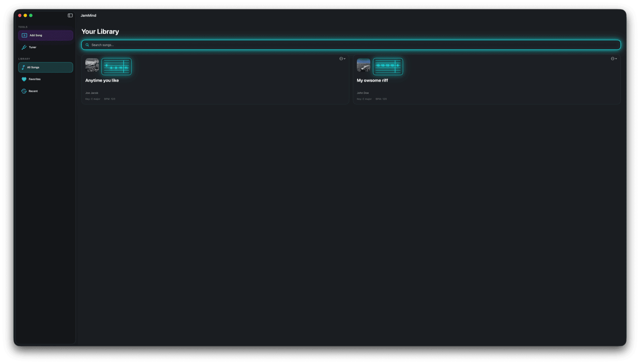
Task: Click artist name Joe Jacob
Action: pyautogui.click(x=92, y=93)
